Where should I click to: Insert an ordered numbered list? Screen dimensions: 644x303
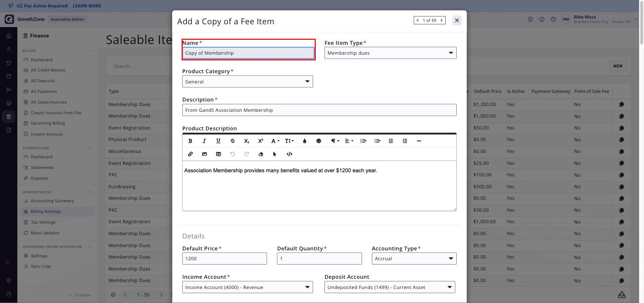click(363, 141)
